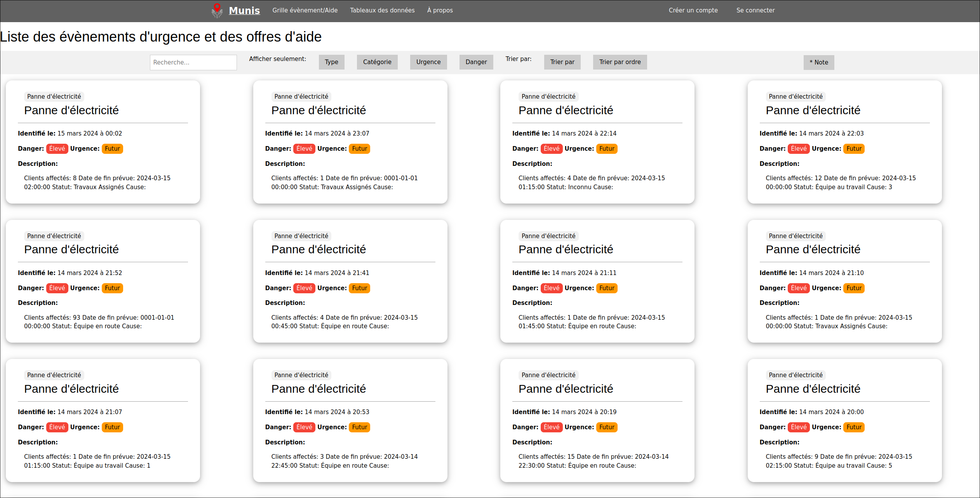Open Grille évènement/Aide menu item
Image resolution: width=980 pixels, height=498 pixels.
tap(305, 10)
